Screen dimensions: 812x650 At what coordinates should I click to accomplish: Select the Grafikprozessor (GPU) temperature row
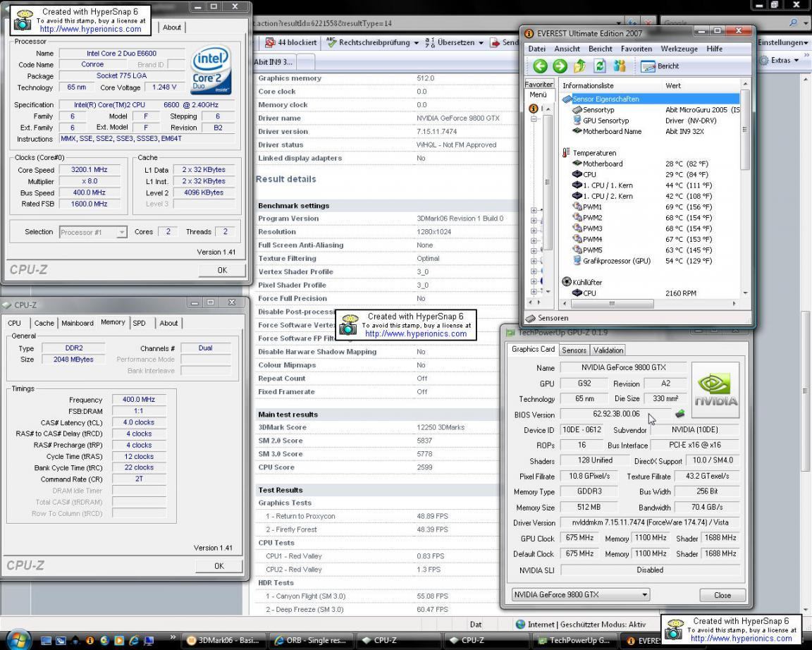pos(650,261)
